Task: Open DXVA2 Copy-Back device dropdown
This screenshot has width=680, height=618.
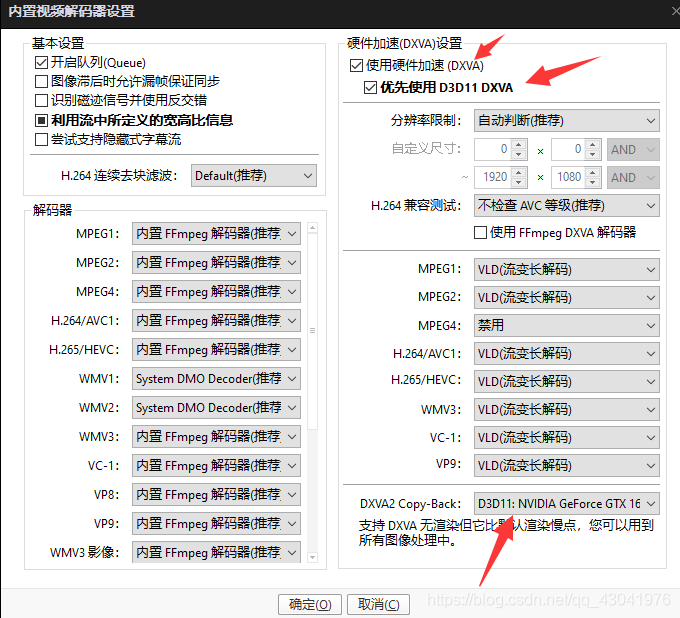Action: coord(567,504)
